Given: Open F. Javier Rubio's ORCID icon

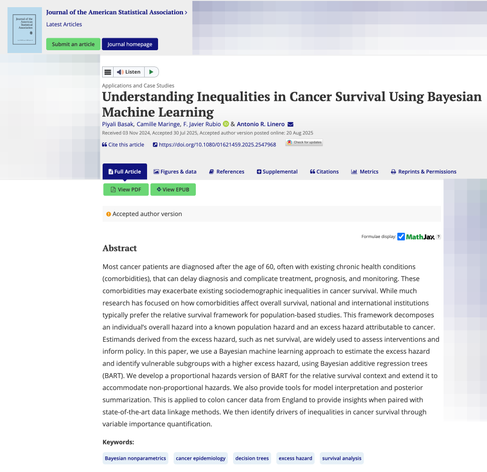Looking at the screenshot, I should coord(226,124).
